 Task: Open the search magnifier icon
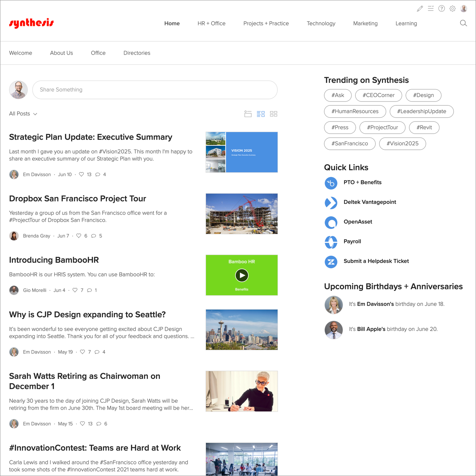point(463,23)
